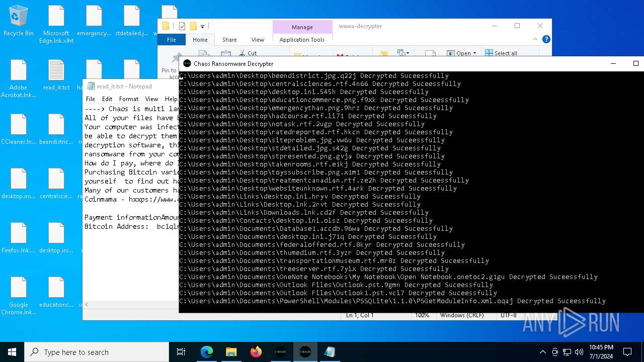644x362 pixels.
Task: Switch to the Home ribbon tab
Action: (x=200, y=40)
